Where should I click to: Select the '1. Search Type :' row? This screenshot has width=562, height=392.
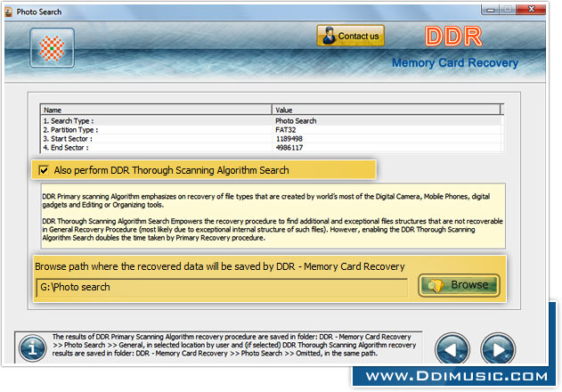click(x=272, y=121)
